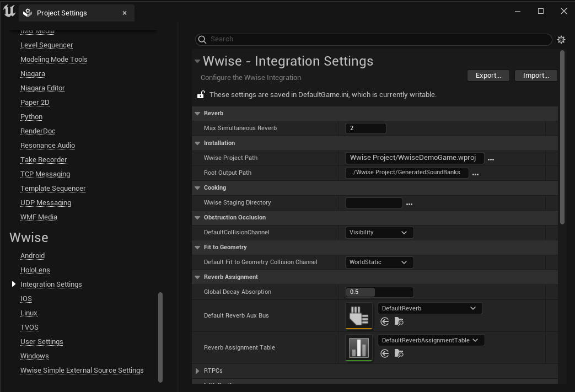
Task: Browse for the Root Output Path folder
Action: 475,174
